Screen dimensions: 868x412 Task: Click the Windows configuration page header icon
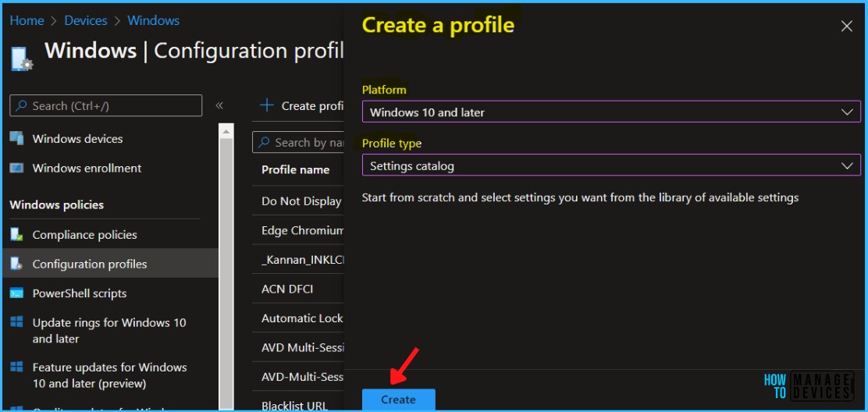click(x=22, y=59)
